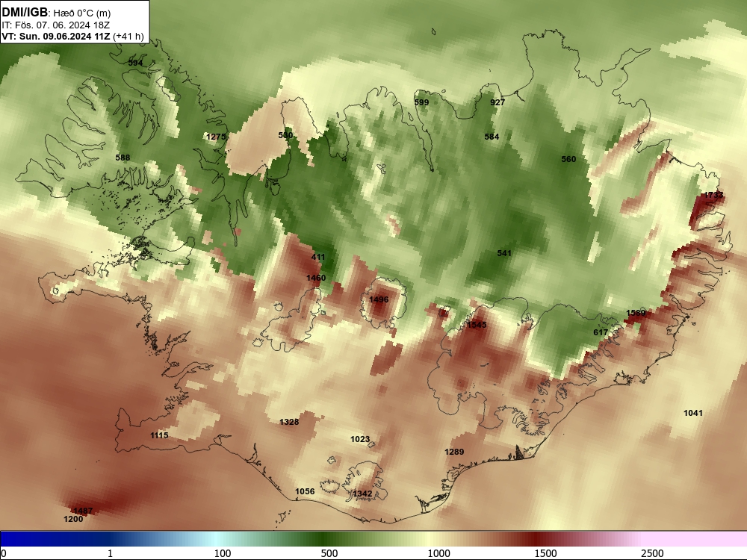
Task: Click the 'IT: Fös. 07. 06. 2024 18Z' line
Action: (x=56, y=25)
